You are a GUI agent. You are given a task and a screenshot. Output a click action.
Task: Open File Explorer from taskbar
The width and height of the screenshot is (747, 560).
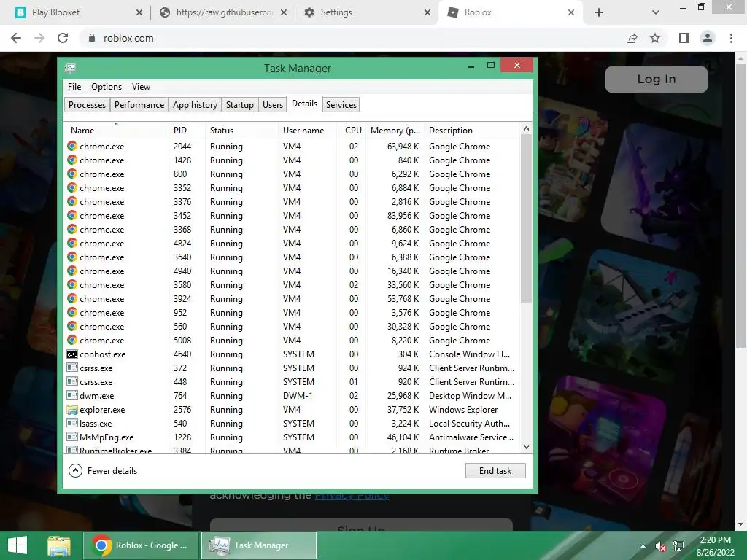point(59,545)
